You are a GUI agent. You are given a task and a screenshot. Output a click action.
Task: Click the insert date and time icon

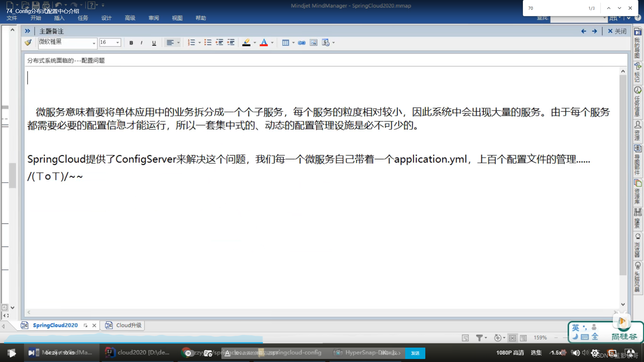pyautogui.click(x=326, y=43)
